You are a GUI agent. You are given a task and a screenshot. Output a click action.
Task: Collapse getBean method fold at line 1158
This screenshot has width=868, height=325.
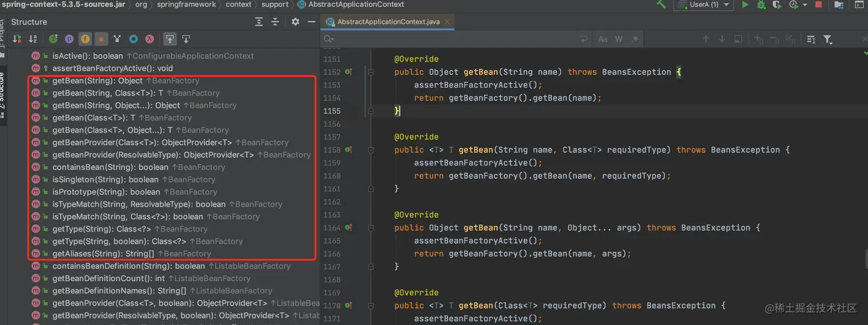coord(371,150)
